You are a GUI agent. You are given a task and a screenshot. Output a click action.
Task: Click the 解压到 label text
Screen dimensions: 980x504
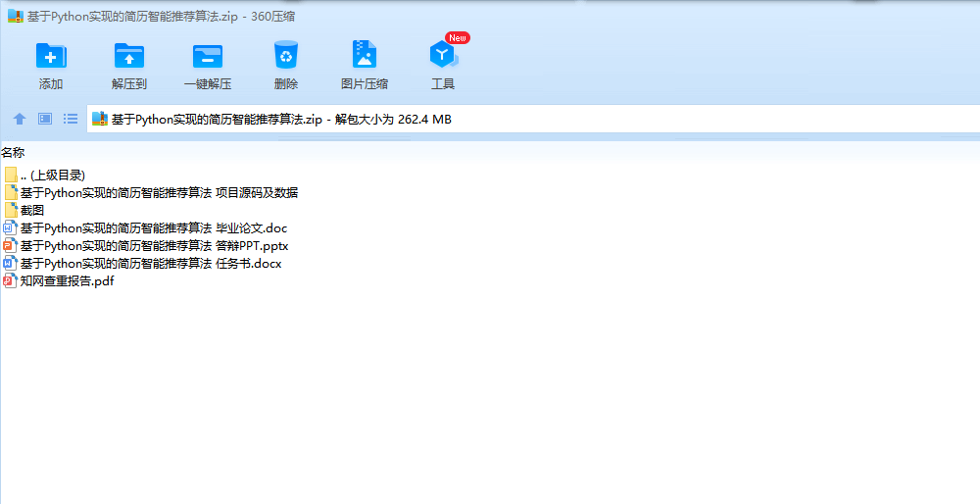click(129, 83)
